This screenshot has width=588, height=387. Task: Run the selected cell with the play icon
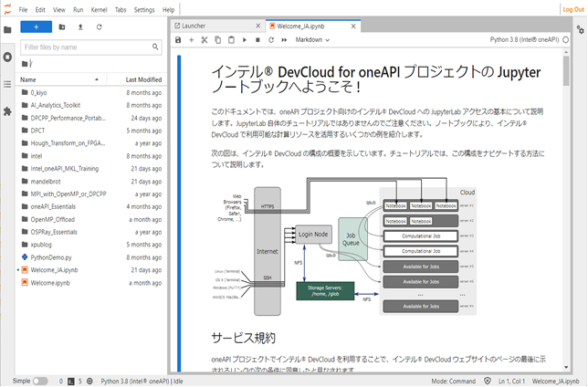click(x=245, y=40)
